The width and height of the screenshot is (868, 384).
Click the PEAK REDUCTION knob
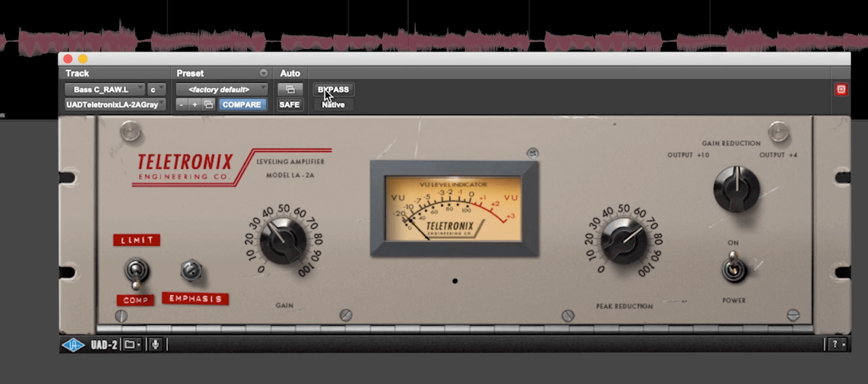[x=624, y=241]
